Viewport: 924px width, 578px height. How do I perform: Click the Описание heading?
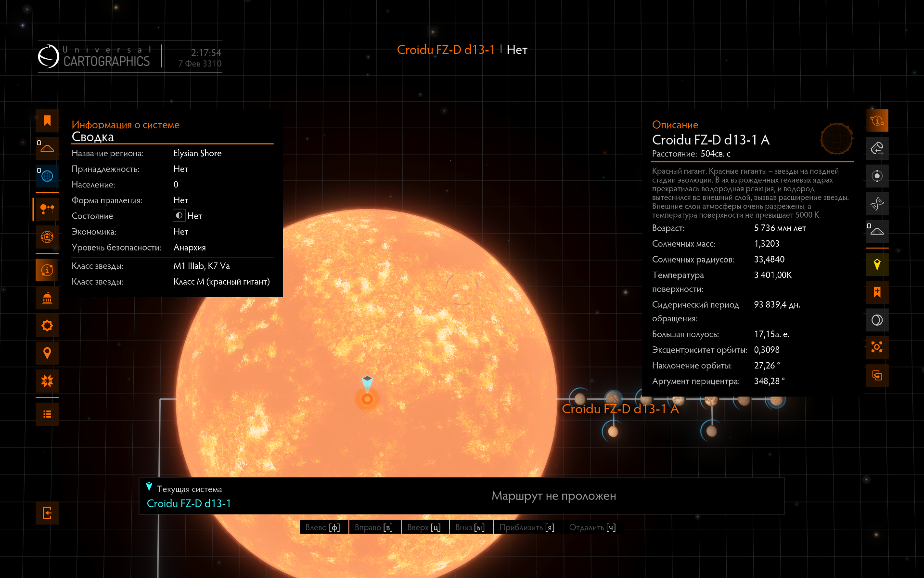pyautogui.click(x=675, y=125)
